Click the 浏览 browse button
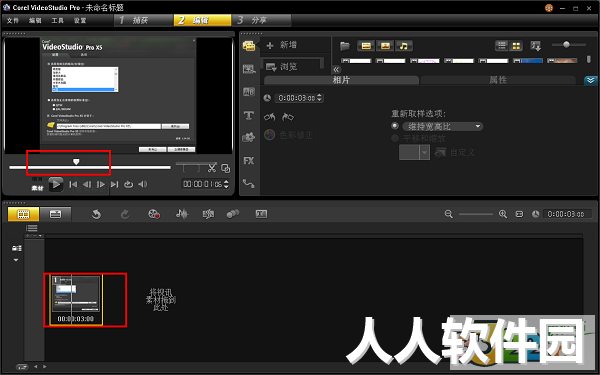This screenshot has height=375, width=600. click(x=282, y=67)
